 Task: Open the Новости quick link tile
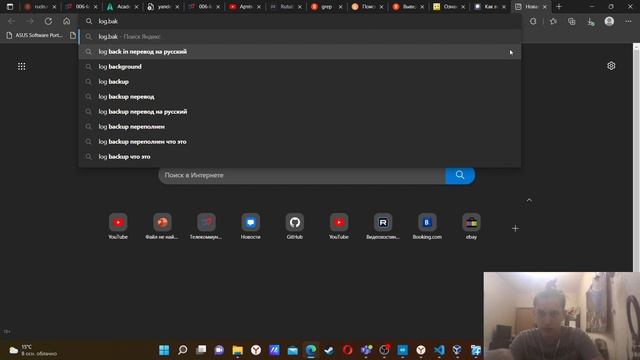pyautogui.click(x=251, y=226)
